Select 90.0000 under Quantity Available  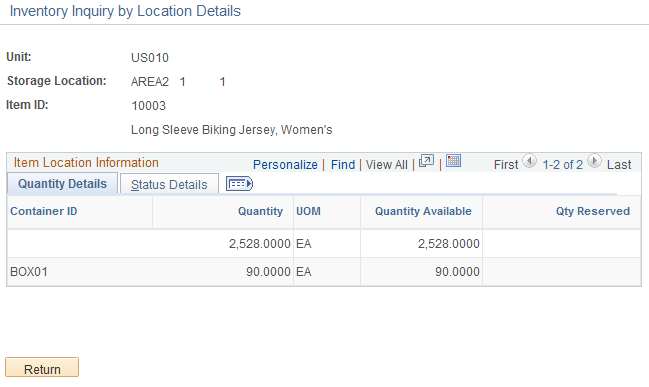coord(457,272)
